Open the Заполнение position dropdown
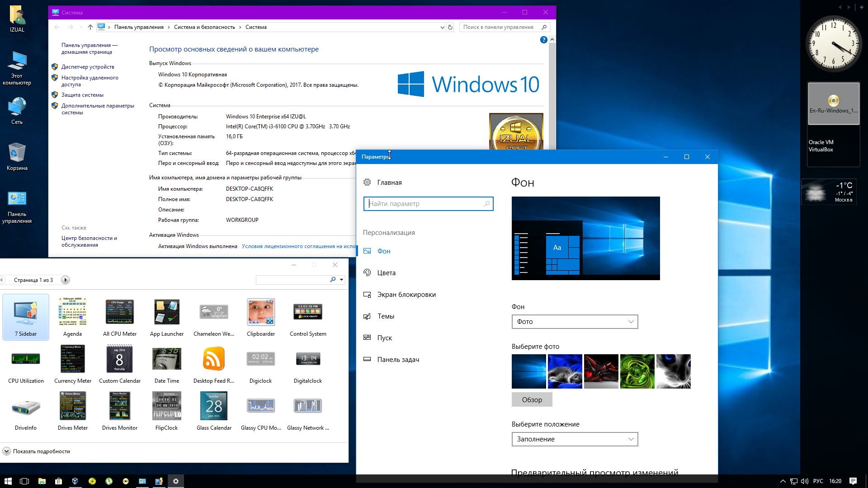 point(574,439)
